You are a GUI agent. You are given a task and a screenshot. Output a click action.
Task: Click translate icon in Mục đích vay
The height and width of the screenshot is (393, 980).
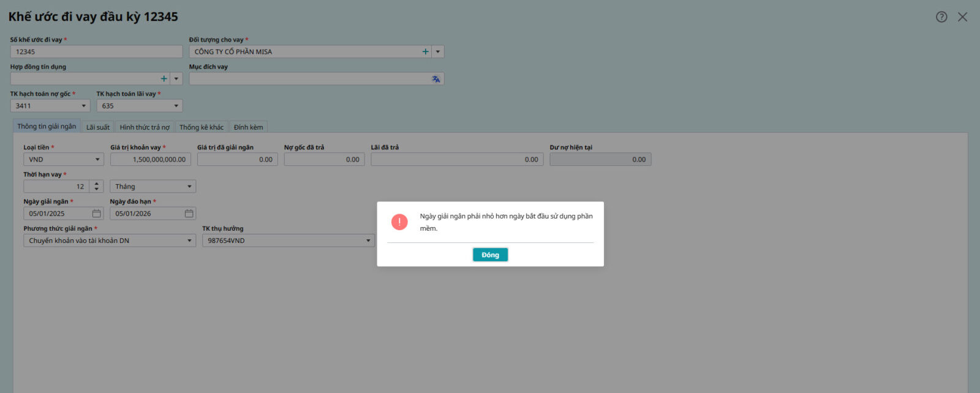435,79
